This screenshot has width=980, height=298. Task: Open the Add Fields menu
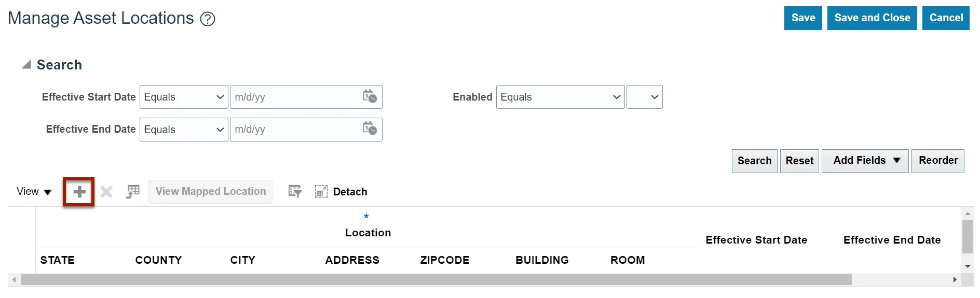[865, 161]
